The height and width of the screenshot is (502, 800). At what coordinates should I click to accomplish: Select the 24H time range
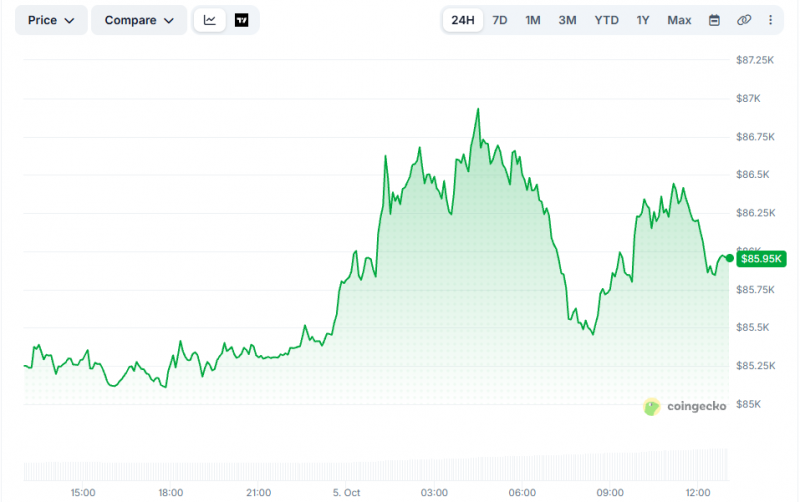pos(463,20)
